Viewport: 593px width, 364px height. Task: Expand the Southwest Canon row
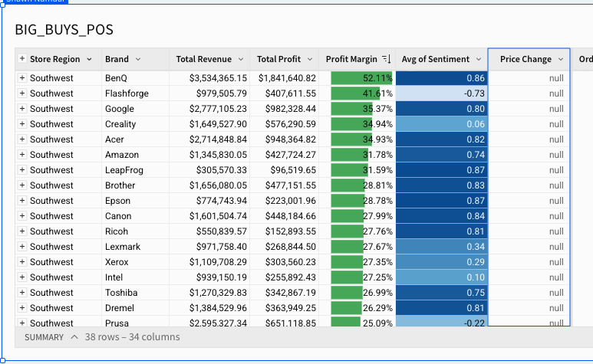[22, 216]
